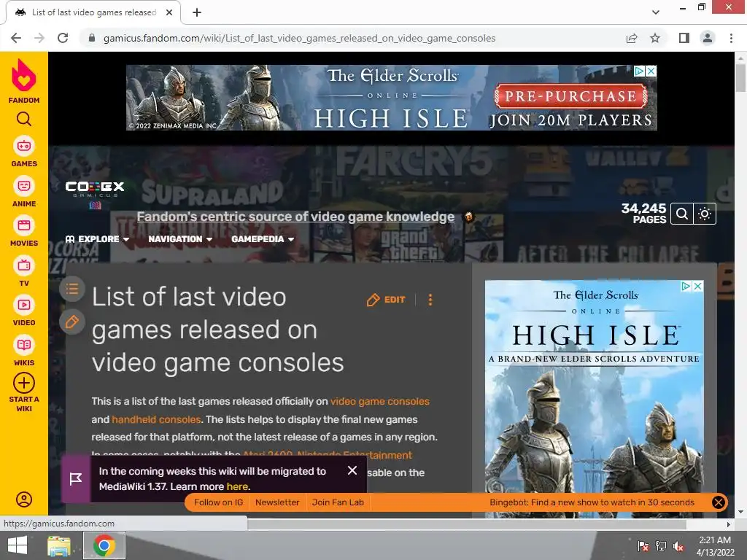Click the scroll down arrow
The width and height of the screenshot is (747, 560).
click(x=740, y=512)
